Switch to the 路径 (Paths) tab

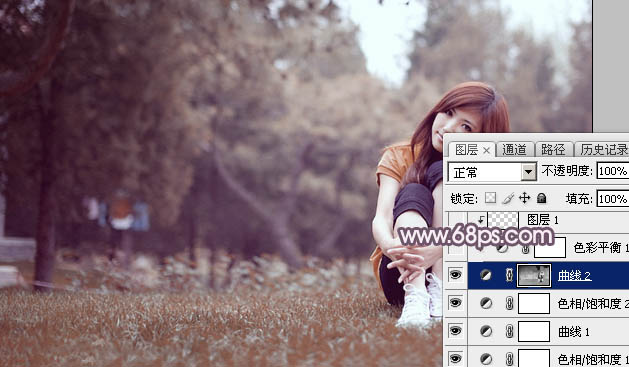(553, 150)
